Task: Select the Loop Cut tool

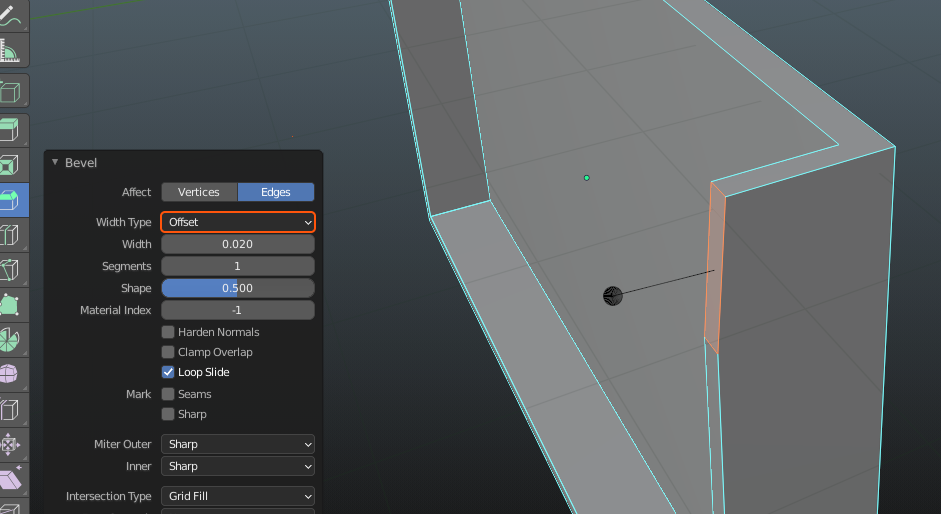Action: [x=11, y=235]
